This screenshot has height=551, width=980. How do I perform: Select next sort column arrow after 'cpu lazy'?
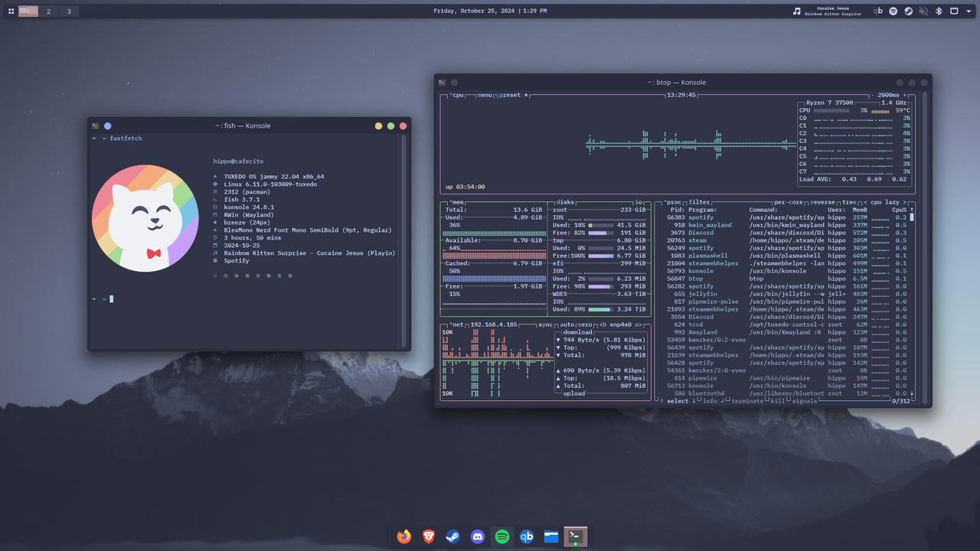[x=904, y=202]
